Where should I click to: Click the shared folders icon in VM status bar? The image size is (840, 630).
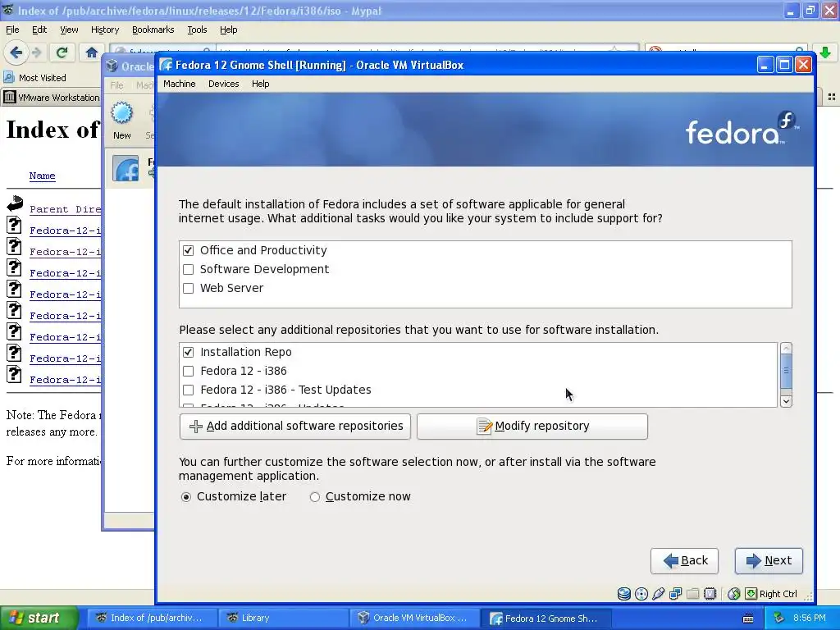pyautogui.click(x=692, y=594)
